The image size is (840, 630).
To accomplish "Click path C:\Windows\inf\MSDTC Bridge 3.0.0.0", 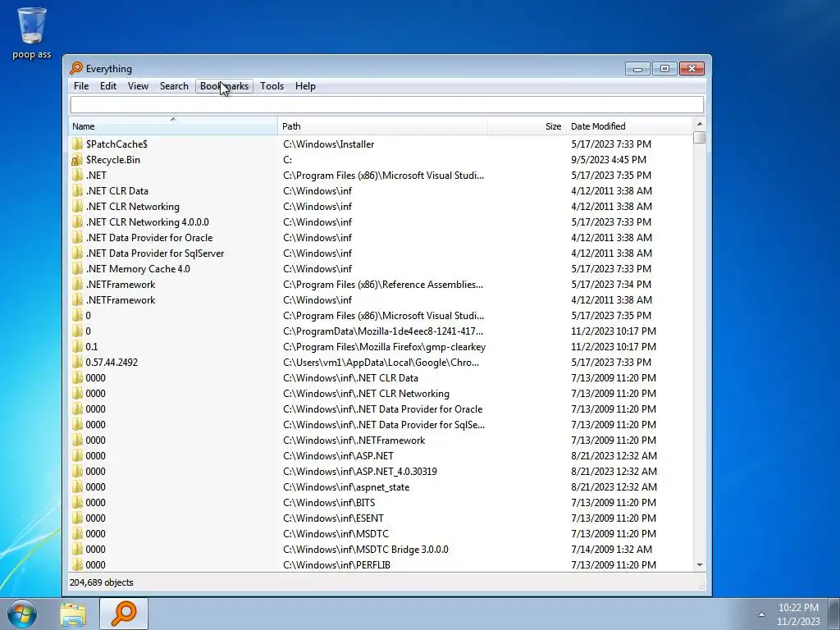I will click(x=365, y=549).
